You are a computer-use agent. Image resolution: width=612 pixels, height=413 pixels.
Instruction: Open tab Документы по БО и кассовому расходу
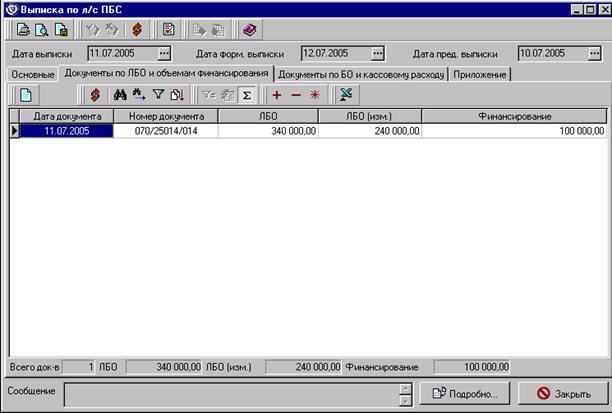tap(361, 75)
